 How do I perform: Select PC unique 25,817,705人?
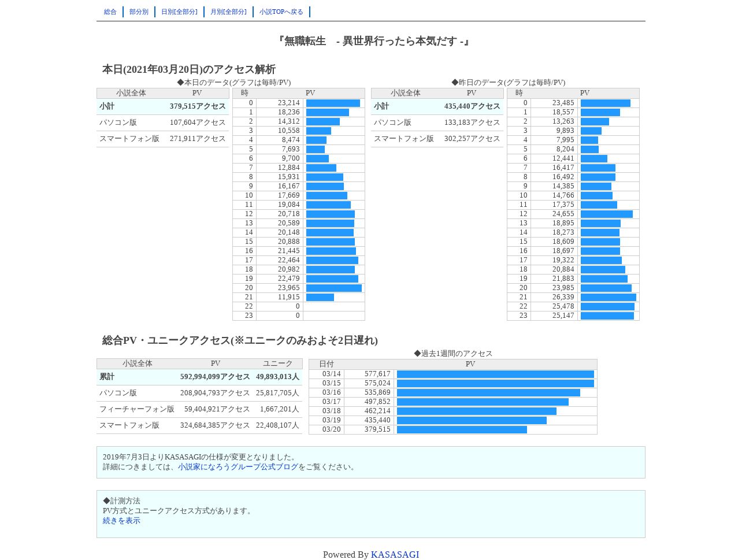point(277,393)
